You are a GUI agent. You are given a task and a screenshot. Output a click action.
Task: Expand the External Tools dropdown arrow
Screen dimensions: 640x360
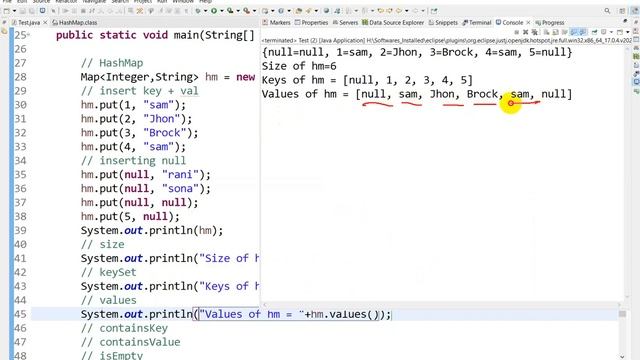(254, 11)
